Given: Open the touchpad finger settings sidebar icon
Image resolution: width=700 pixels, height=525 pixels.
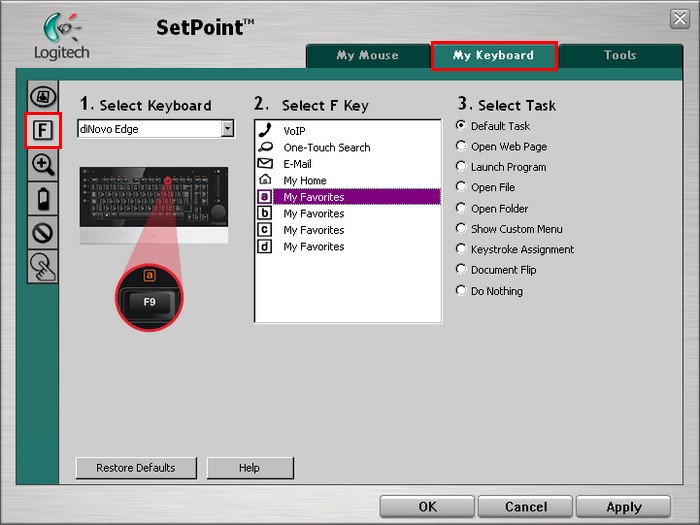Looking at the screenshot, I should tap(42, 267).
